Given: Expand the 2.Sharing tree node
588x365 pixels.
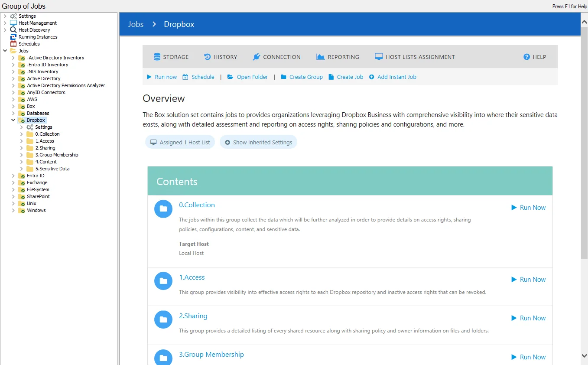Looking at the screenshot, I should tap(22, 148).
